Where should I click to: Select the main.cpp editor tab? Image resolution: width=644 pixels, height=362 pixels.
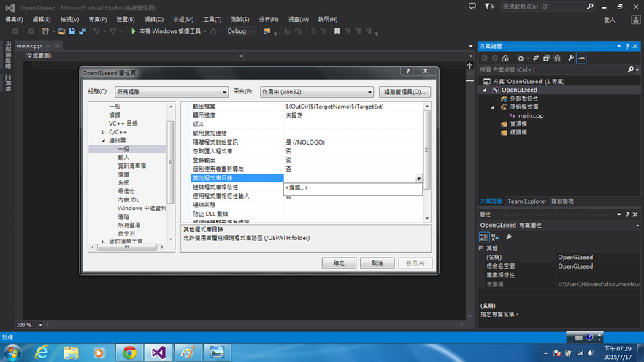29,45
